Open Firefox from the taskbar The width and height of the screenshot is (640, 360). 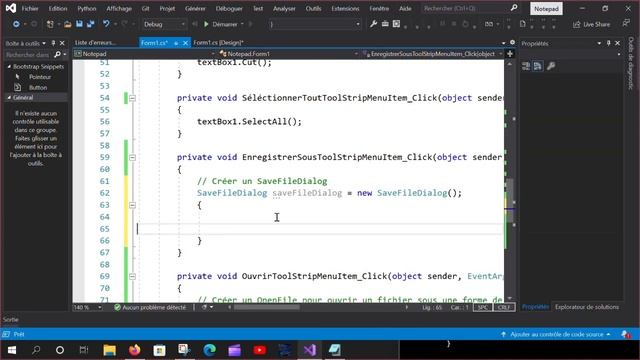(x=134, y=350)
